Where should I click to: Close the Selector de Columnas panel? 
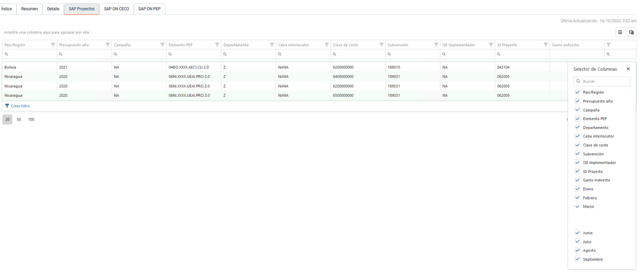click(628, 69)
